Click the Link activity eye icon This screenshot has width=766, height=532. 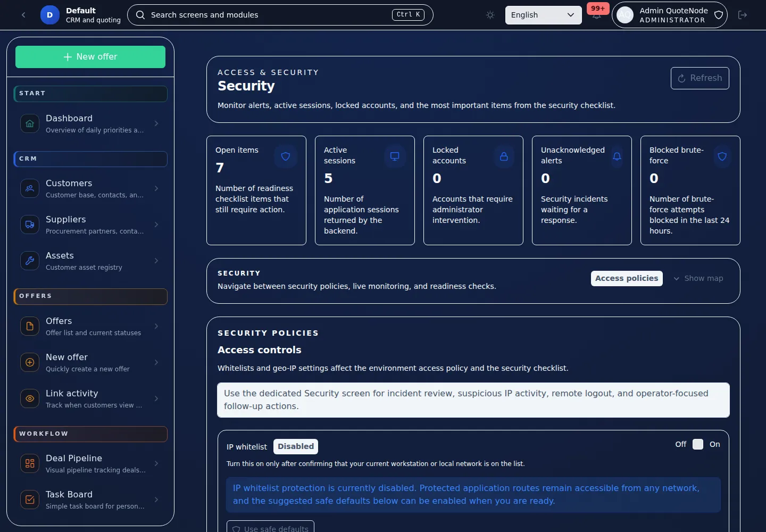pos(30,398)
